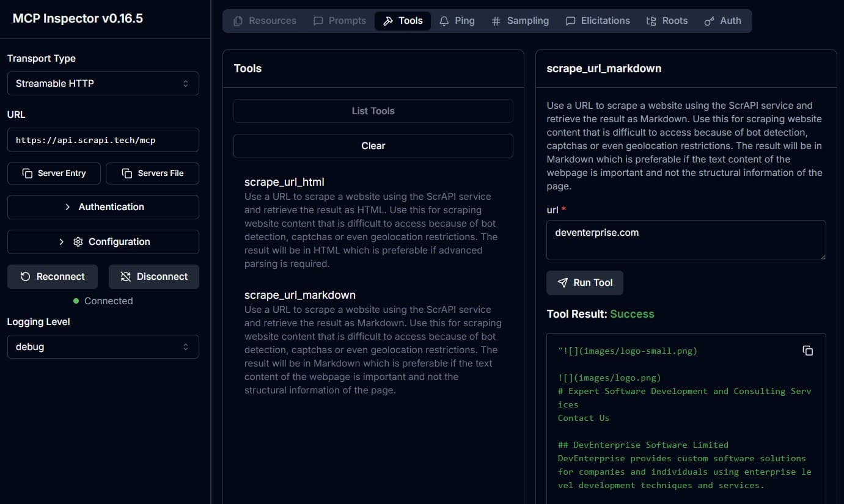Expand the Authentication section

click(x=103, y=207)
